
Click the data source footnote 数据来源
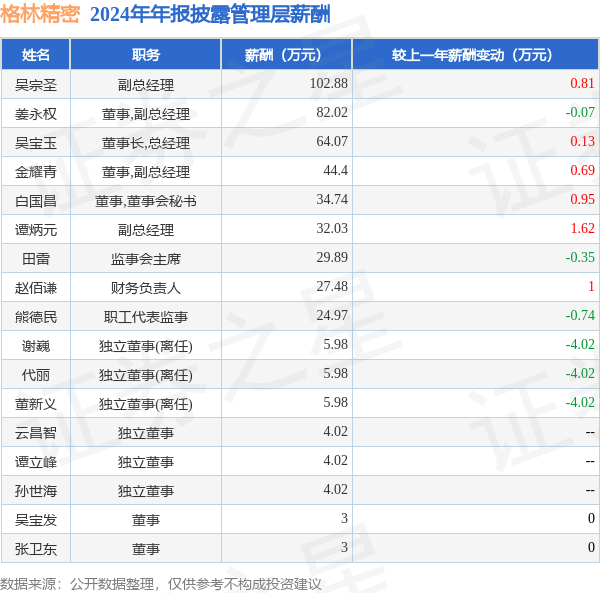pos(161,584)
